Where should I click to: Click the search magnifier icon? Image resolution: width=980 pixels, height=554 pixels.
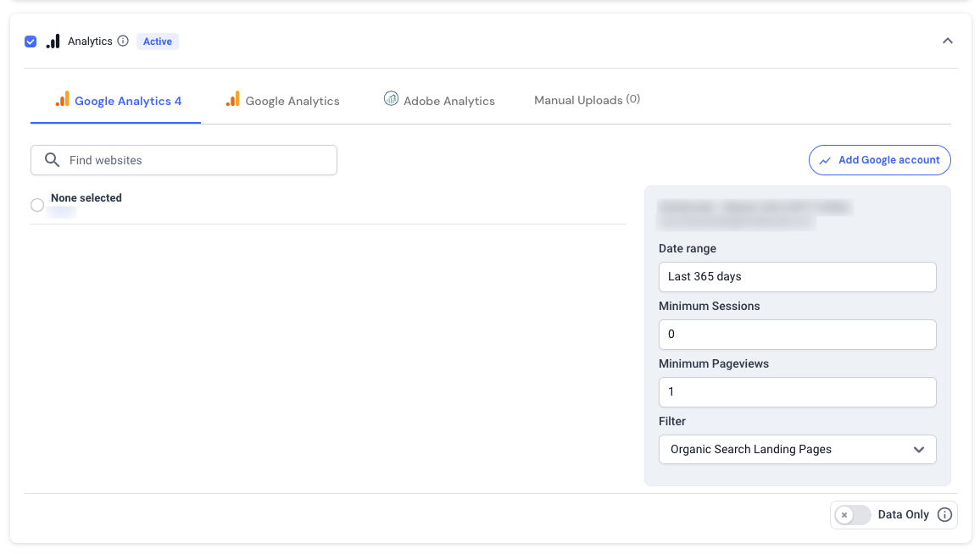click(x=53, y=160)
